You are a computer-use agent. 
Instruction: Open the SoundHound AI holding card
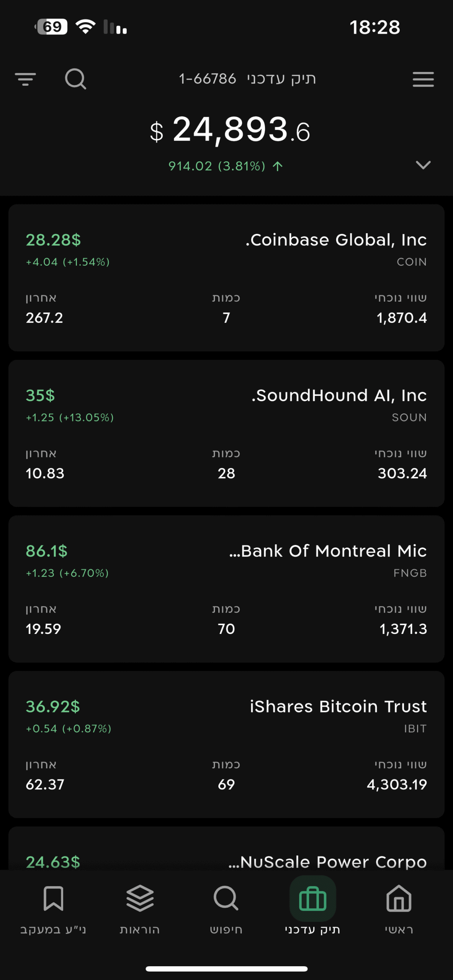coord(226,433)
